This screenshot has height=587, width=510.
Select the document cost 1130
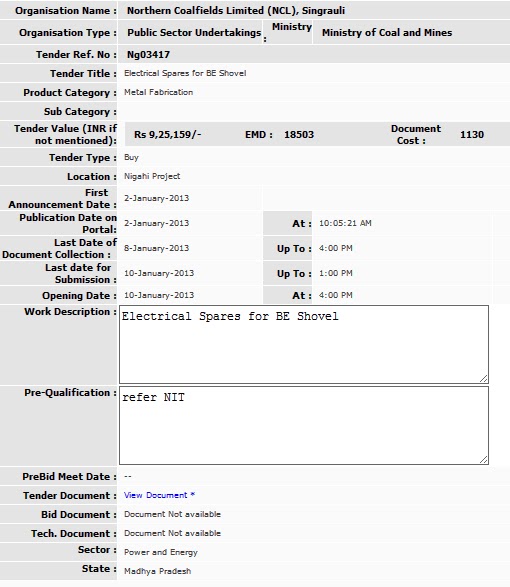(472, 135)
